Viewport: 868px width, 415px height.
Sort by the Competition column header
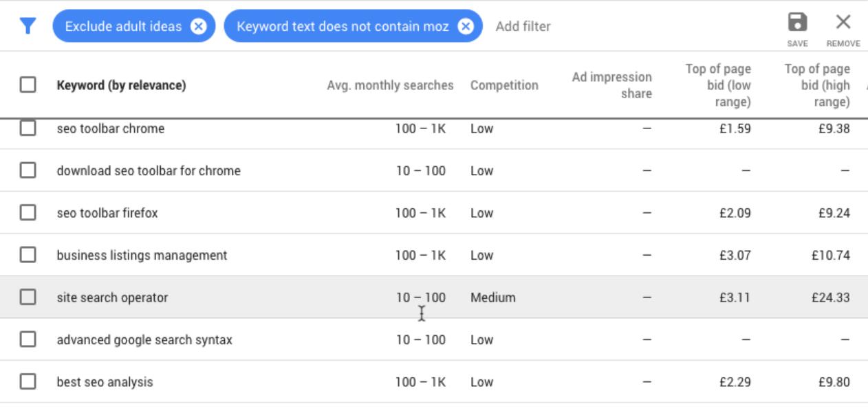(504, 85)
